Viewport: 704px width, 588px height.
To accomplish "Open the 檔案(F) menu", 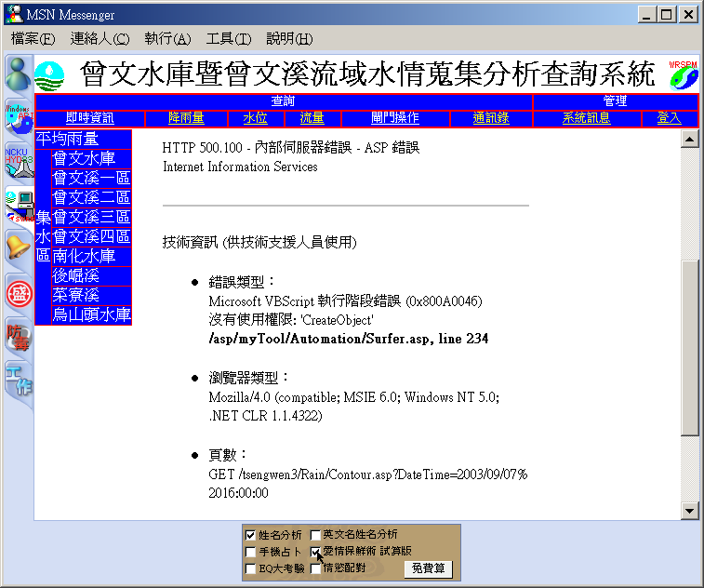I will tap(33, 39).
